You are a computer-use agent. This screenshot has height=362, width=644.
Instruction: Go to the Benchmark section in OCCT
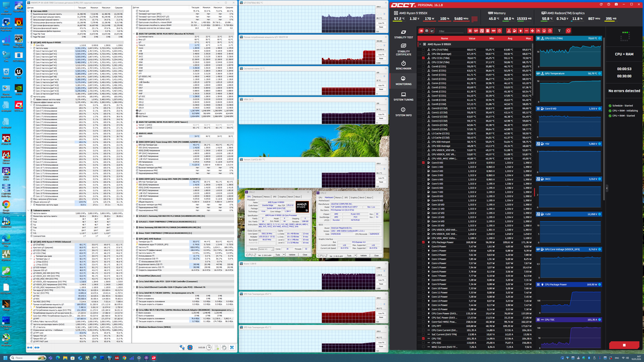[404, 65]
